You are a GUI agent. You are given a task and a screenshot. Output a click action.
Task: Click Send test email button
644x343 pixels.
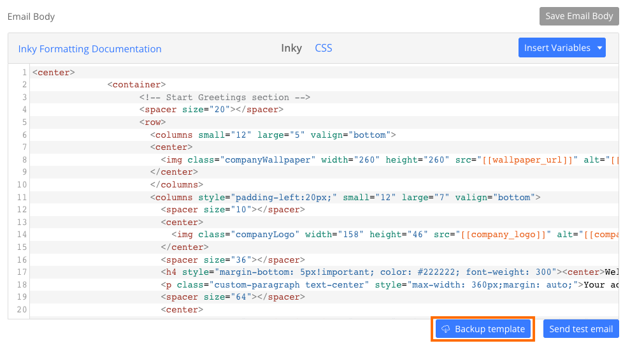click(x=581, y=329)
